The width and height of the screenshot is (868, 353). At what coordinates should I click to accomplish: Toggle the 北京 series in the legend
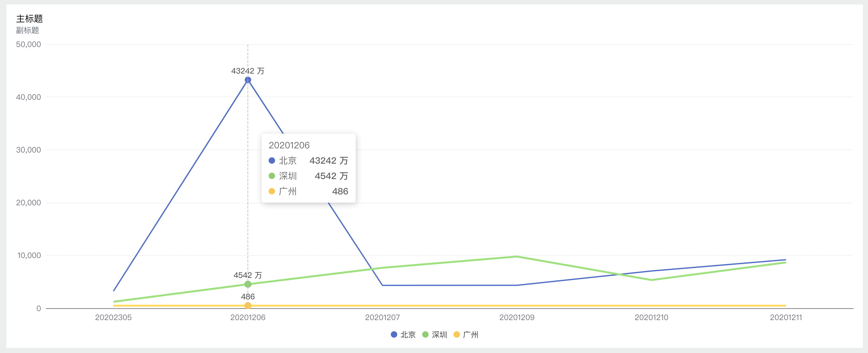point(403,334)
